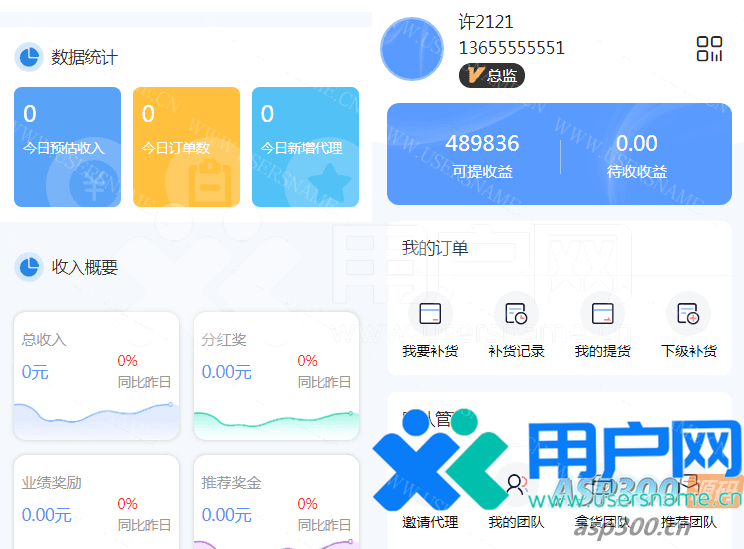
Task: Open the 总收入 income card
Action: [x=97, y=376]
